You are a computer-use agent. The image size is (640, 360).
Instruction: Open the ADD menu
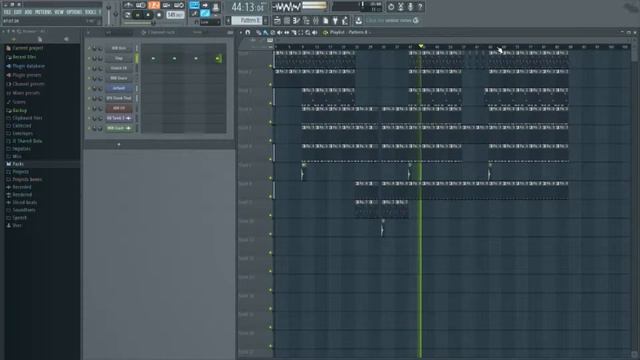(x=28, y=12)
